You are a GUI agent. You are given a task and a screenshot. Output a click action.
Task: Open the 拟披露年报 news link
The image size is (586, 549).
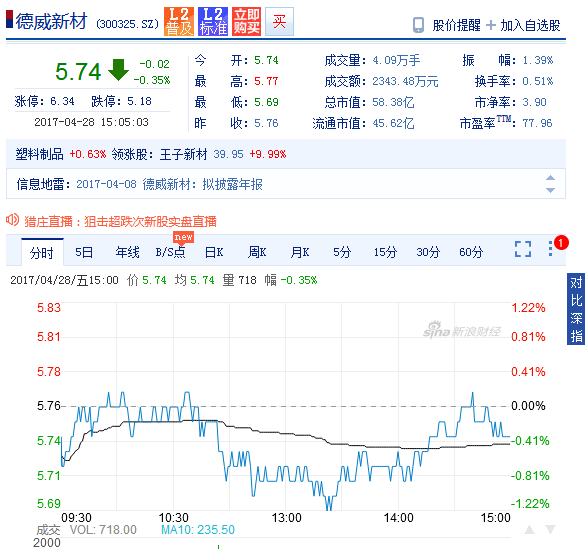click(x=232, y=184)
